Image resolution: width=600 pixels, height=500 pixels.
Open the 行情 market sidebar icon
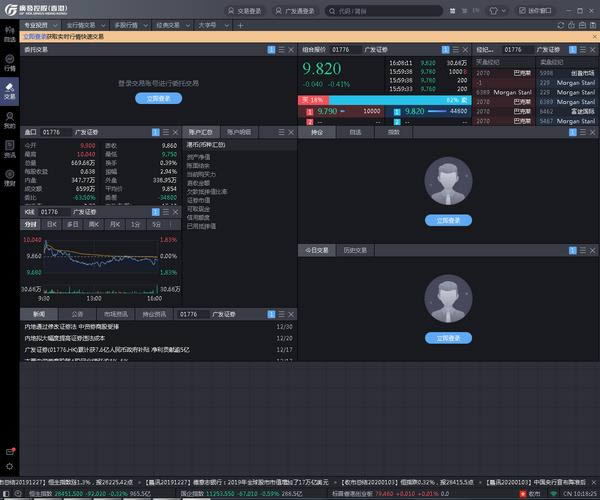tap(10, 63)
